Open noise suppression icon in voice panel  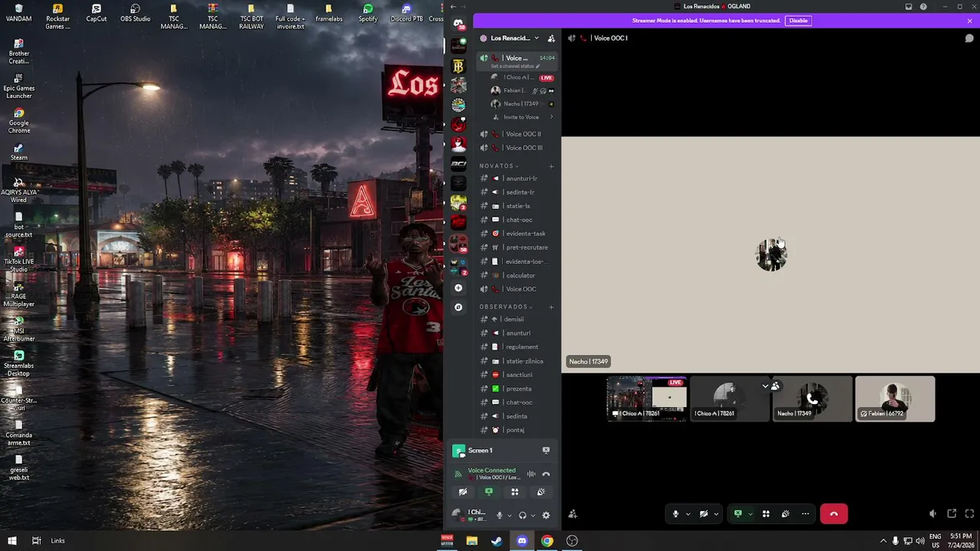(x=531, y=474)
